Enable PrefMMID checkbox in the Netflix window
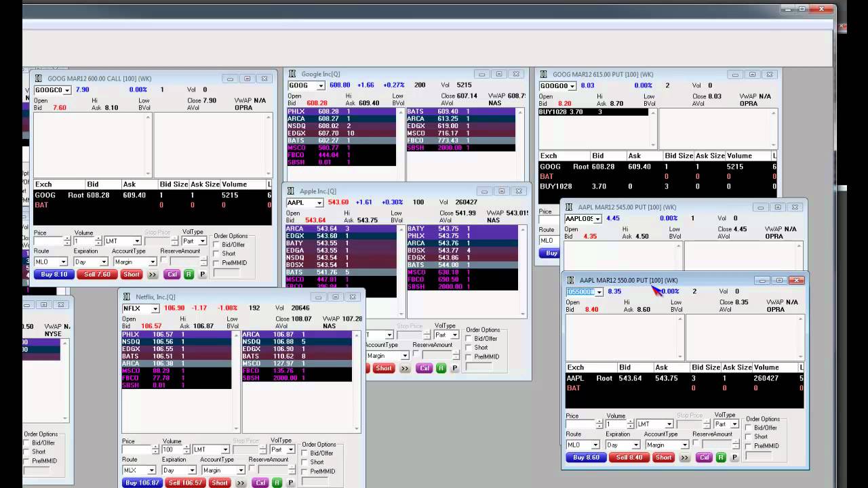Viewport: 868px width, 488px height. [305, 471]
